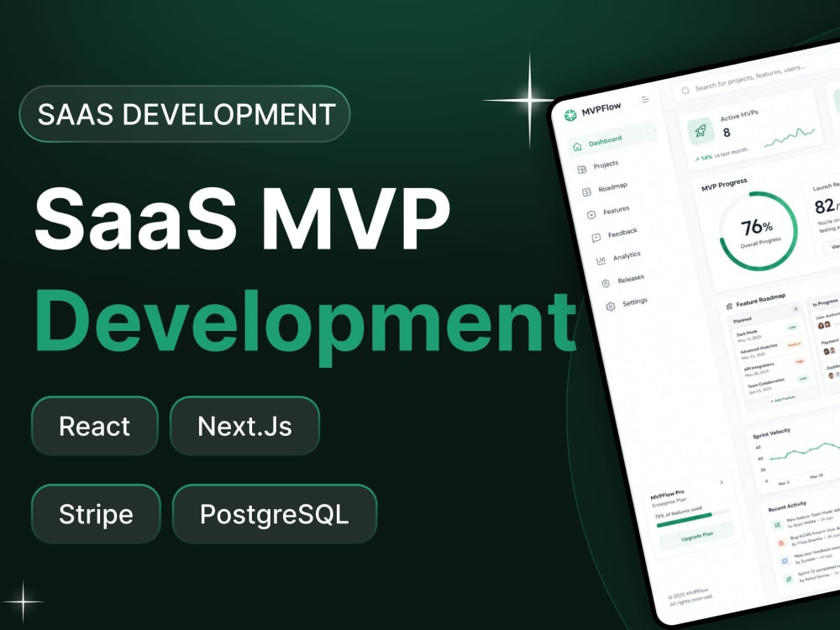Viewport: 840px width, 630px height.
Task: Click the Settings gear icon
Action: 611,307
